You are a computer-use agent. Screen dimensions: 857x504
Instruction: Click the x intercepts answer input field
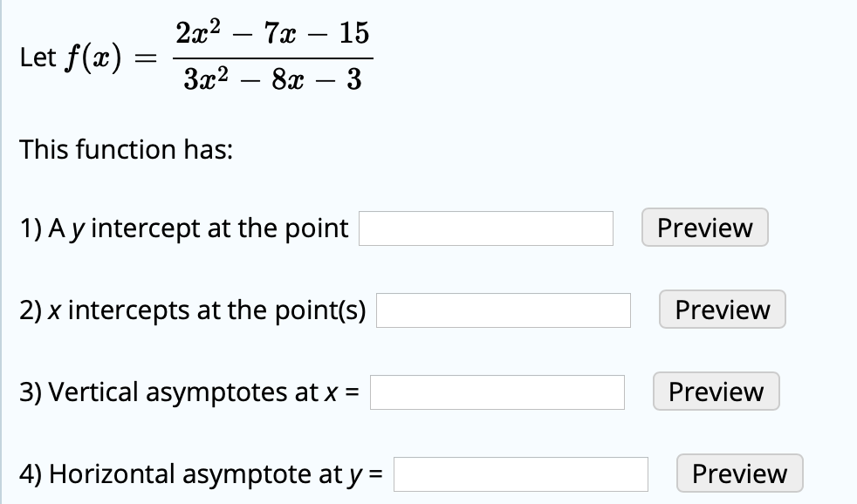tap(502, 310)
